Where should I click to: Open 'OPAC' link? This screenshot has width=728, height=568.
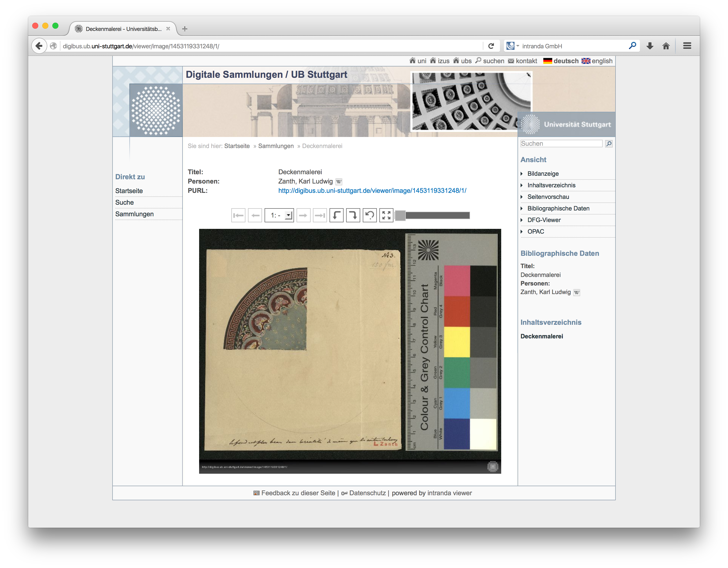click(535, 232)
